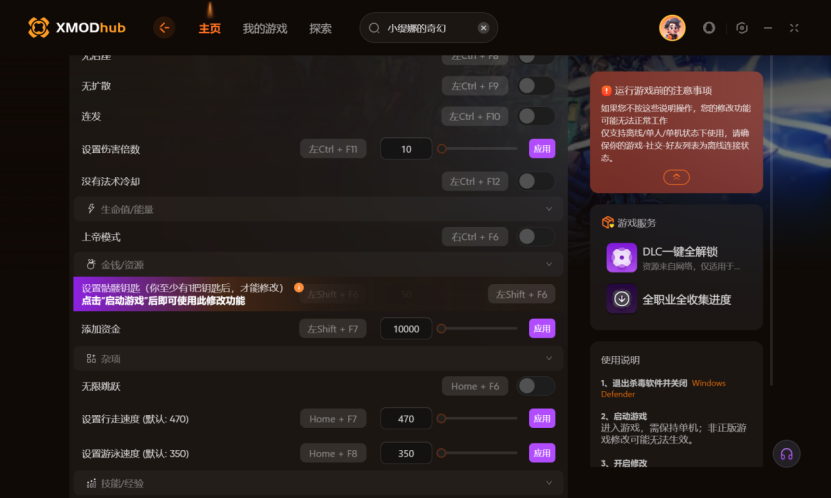Viewport: 831px width, 498px height.
Task: Enable the 上帝模式 toggle
Action: [536, 237]
